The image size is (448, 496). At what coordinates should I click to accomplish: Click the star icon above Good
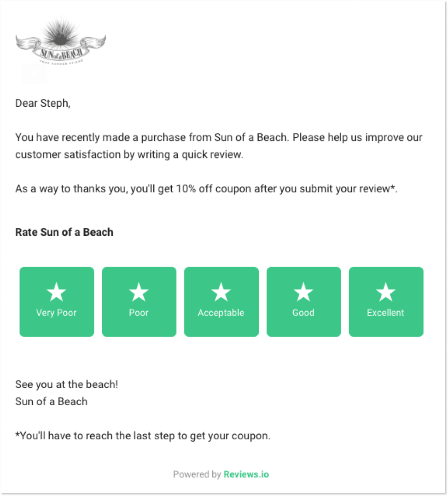(303, 292)
